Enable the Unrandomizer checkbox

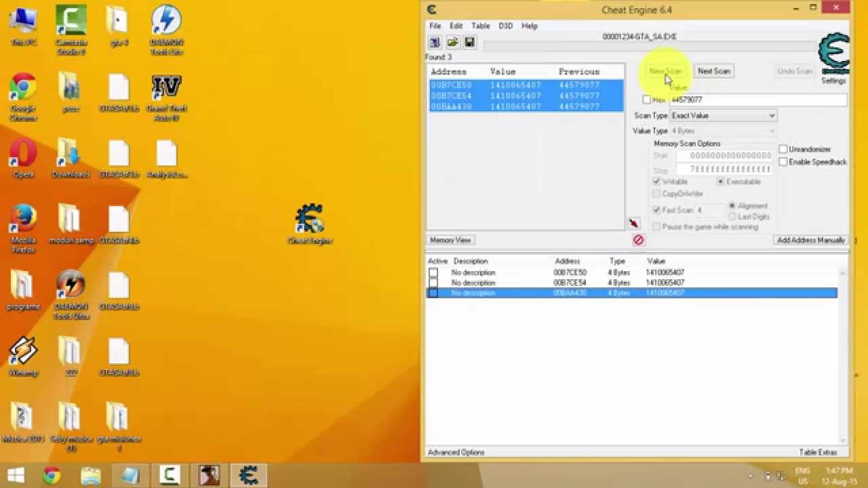coord(783,149)
